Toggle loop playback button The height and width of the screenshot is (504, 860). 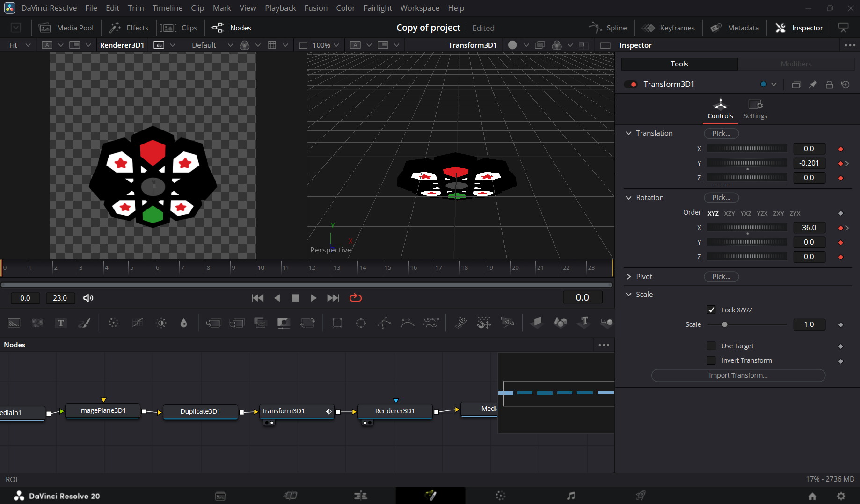pos(356,298)
